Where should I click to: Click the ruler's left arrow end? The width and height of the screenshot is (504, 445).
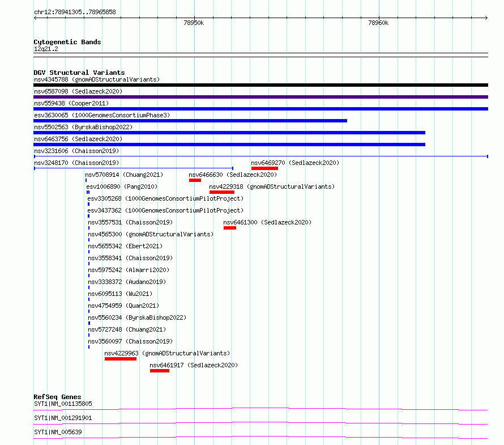35,18
